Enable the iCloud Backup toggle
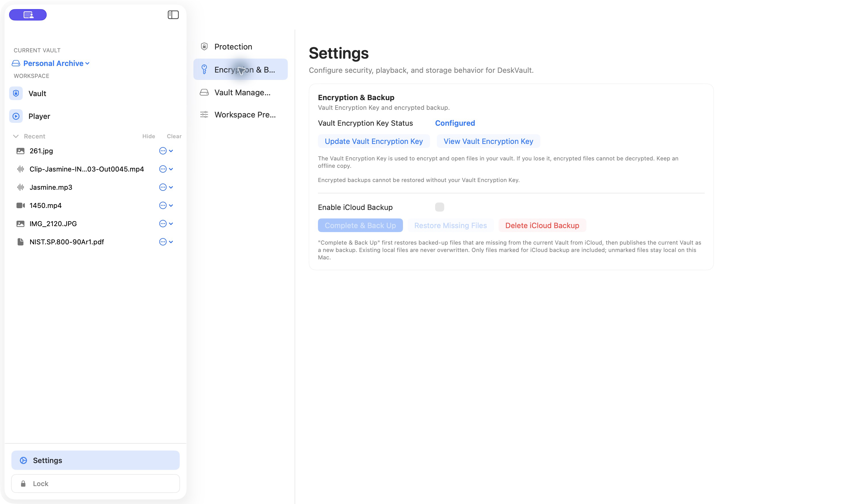This screenshot has height=504, width=860. [x=440, y=207]
